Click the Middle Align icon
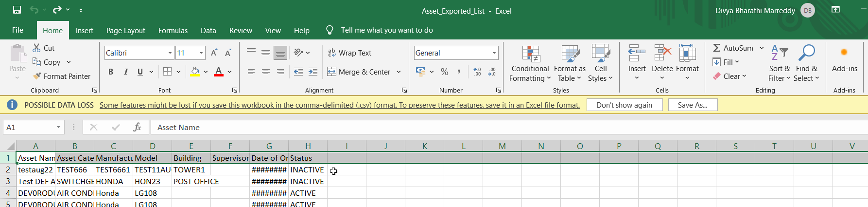This screenshot has height=207, width=868. coord(266,52)
